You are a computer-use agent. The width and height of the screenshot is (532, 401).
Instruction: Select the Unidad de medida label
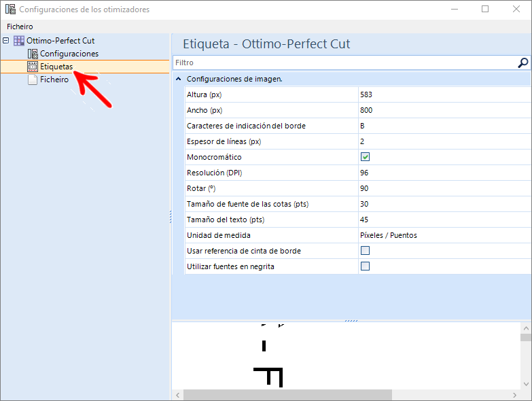point(219,235)
